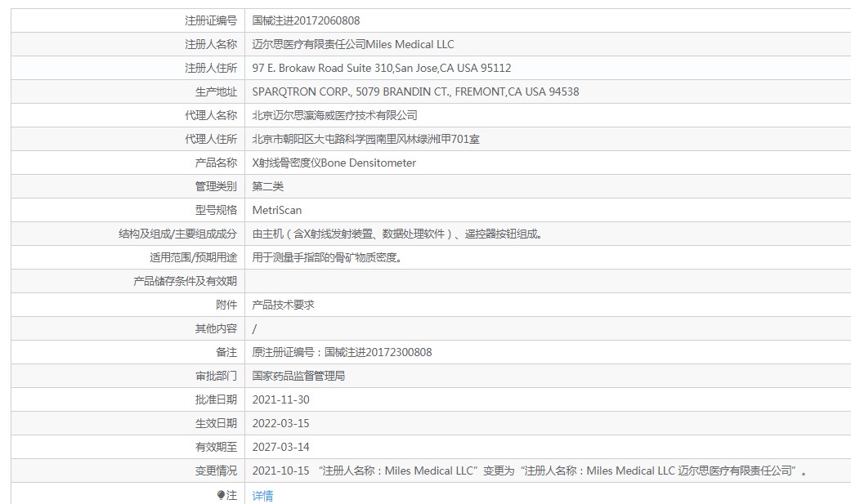Click the 变更情况 label
This screenshot has width=851, height=504.
tap(216, 471)
